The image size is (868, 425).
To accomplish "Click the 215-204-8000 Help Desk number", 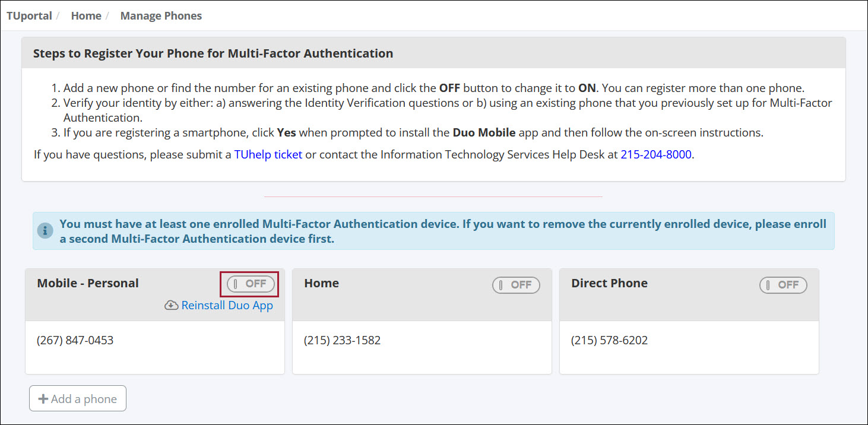I will pyautogui.click(x=656, y=155).
